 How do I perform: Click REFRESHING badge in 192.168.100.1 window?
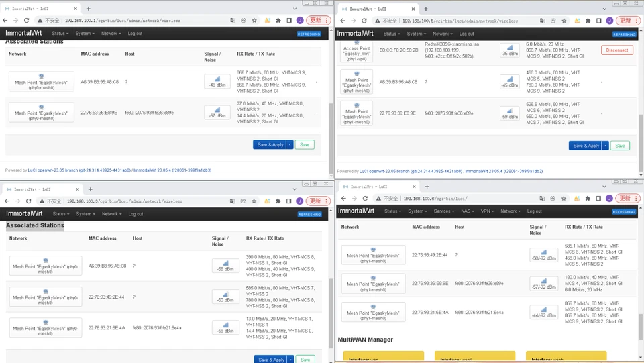309,34
